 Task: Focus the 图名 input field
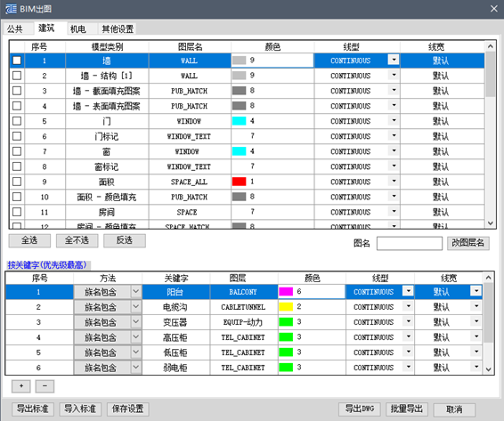[410, 243]
